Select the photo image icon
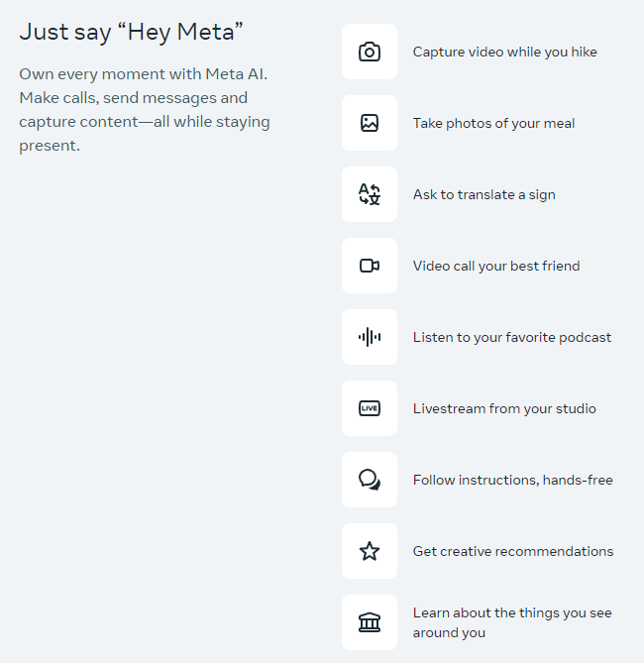This screenshot has height=663, width=644. coord(370,124)
